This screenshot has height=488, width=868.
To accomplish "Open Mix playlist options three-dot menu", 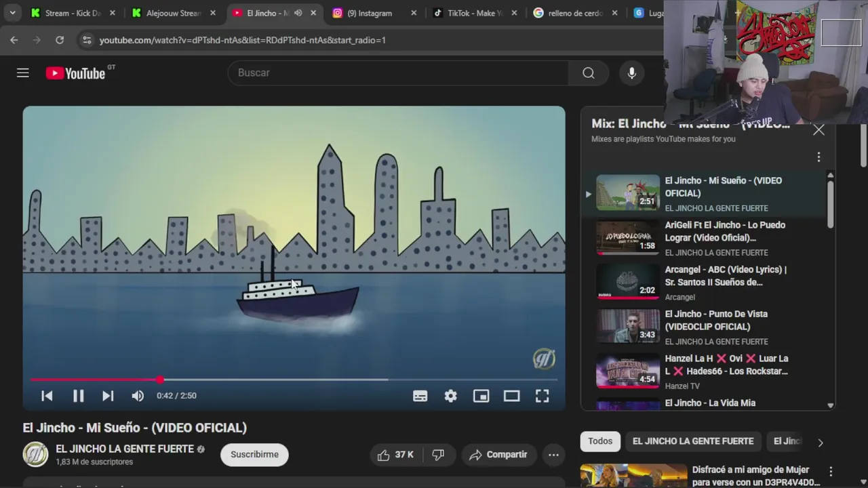I will point(818,157).
